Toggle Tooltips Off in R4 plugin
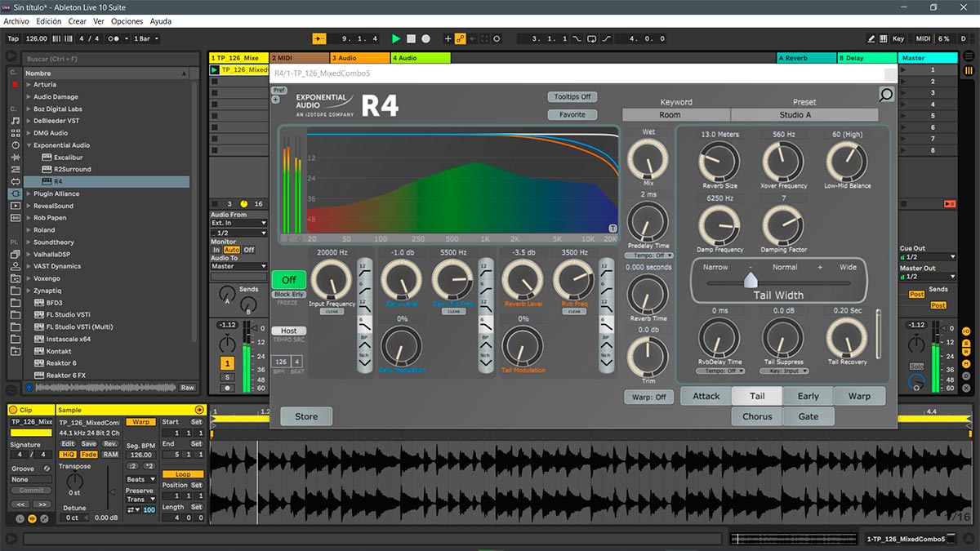Image resolution: width=980 pixels, height=551 pixels. tap(572, 97)
